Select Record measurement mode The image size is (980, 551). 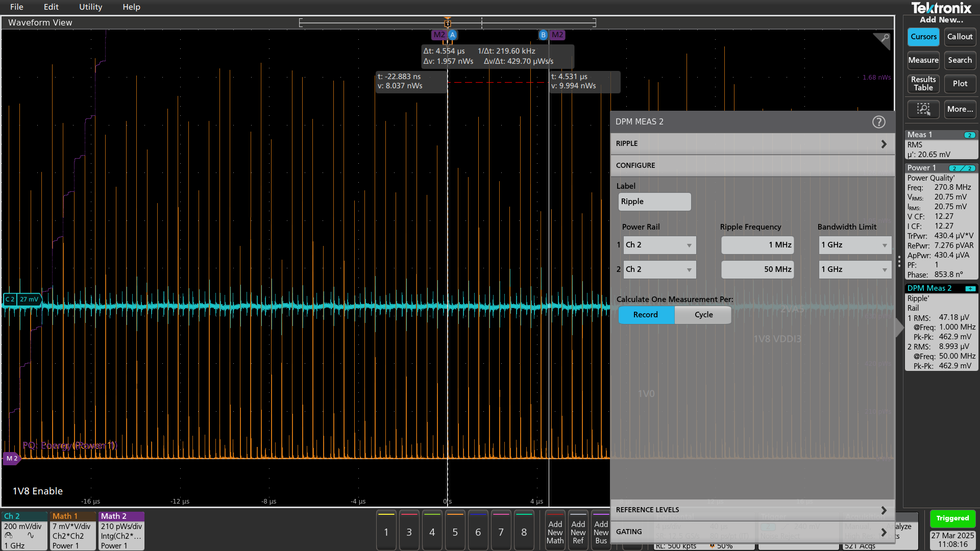tap(646, 315)
